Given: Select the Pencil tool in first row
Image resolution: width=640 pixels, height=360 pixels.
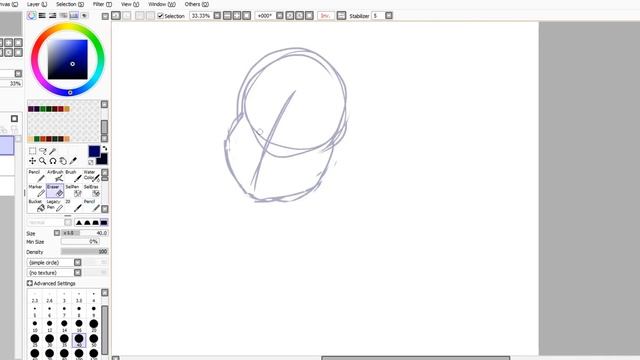Looking at the screenshot, I should click(x=36, y=176).
